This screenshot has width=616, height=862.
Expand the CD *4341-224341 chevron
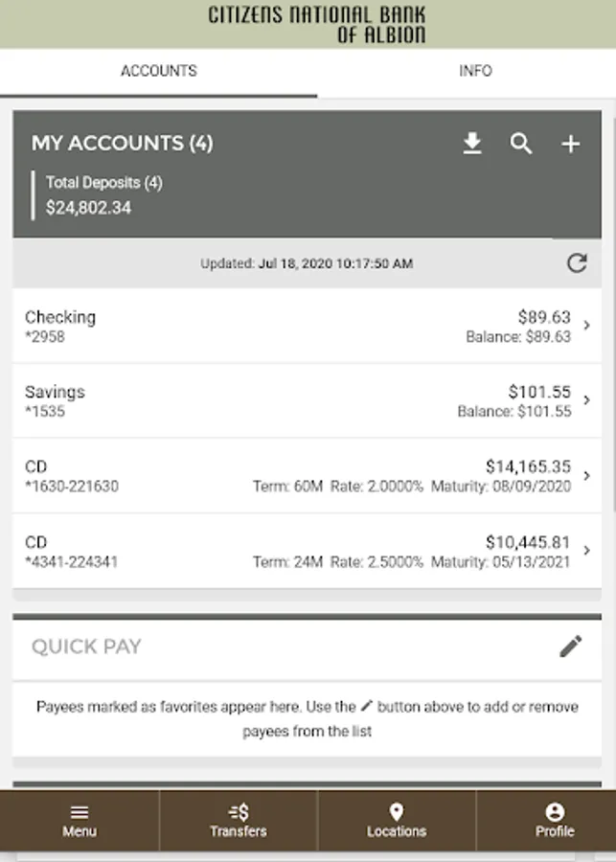pos(587,551)
